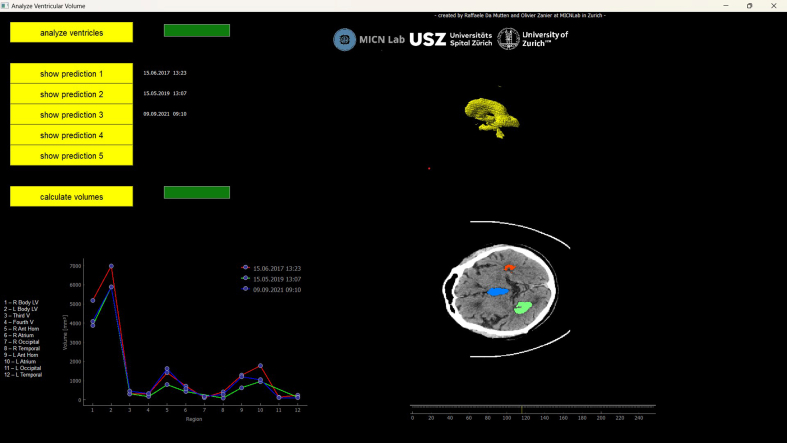Select the yellow 3D ventricle model

(x=491, y=116)
